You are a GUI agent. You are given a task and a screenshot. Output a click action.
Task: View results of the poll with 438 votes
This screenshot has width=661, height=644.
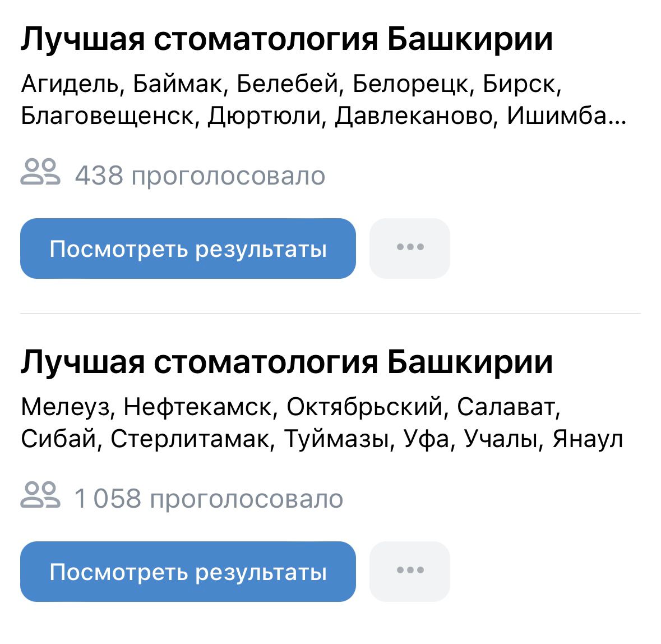[x=188, y=249]
